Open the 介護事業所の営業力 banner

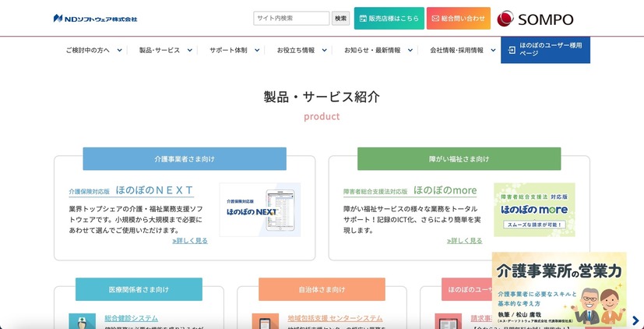pos(558,288)
